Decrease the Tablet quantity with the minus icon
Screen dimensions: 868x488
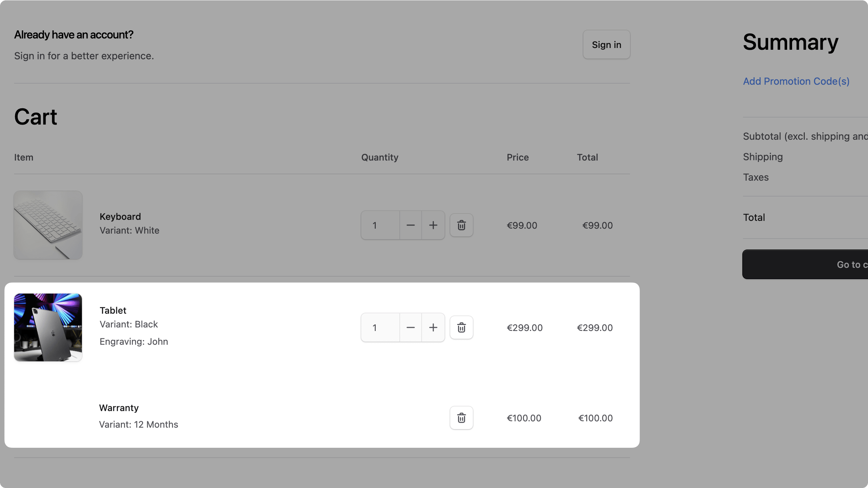coord(410,327)
